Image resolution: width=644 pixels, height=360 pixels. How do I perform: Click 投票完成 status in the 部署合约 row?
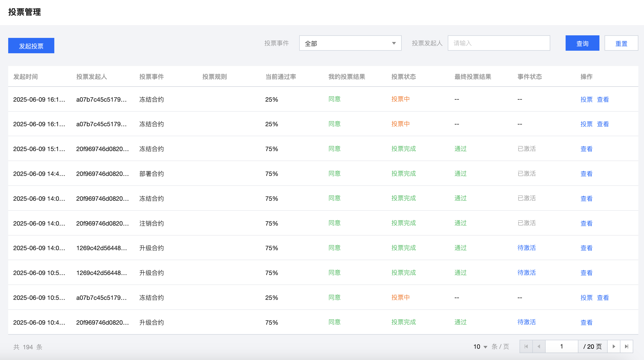[403, 174]
